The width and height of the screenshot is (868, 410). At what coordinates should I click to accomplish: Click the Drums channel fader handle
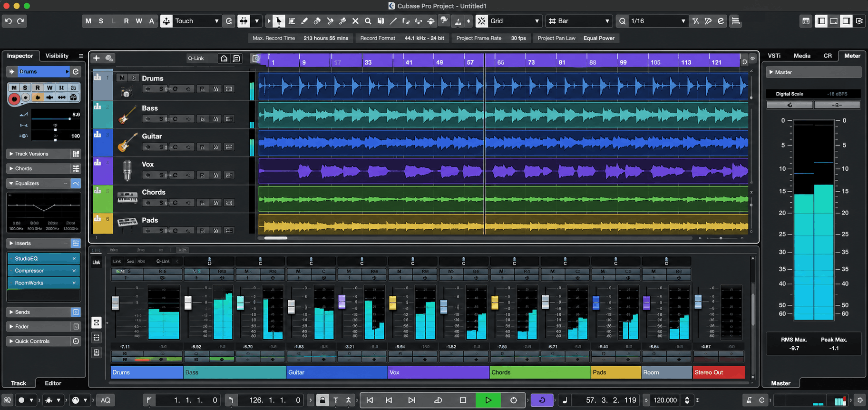[115, 303]
